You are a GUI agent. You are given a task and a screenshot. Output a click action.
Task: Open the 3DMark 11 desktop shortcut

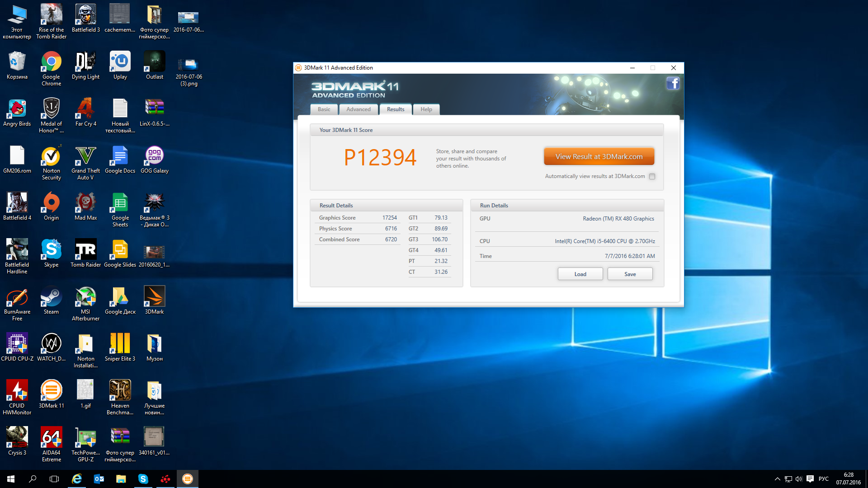coord(52,391)
